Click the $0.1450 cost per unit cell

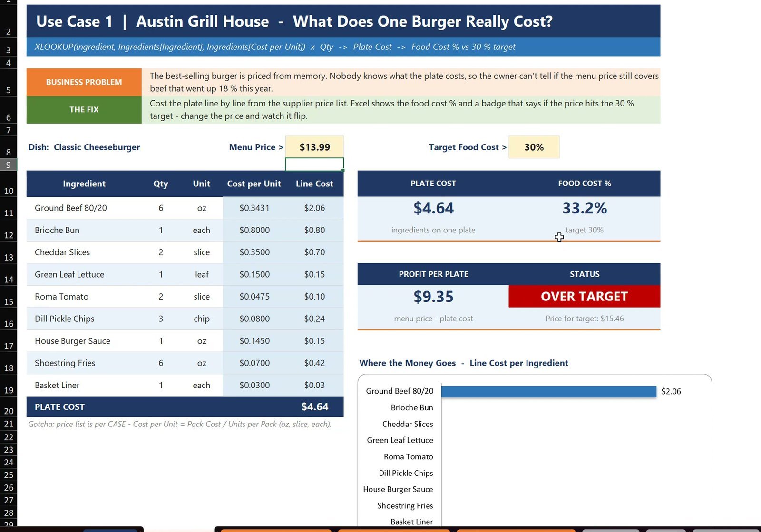click(x=254, y=341)
